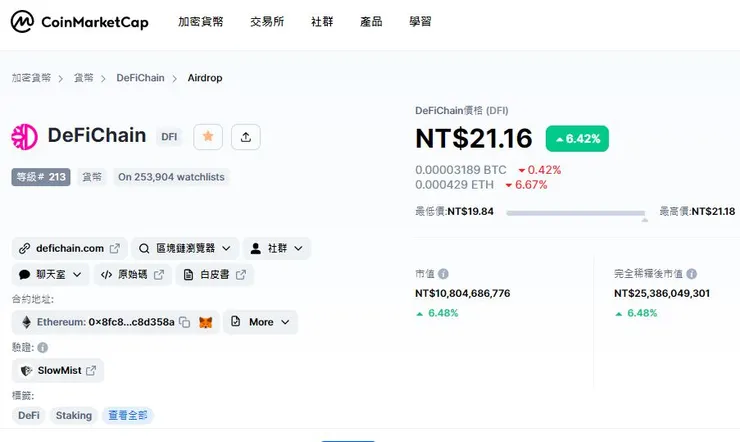Open the 加密貨幣 navigation menu

click(201, 22)
